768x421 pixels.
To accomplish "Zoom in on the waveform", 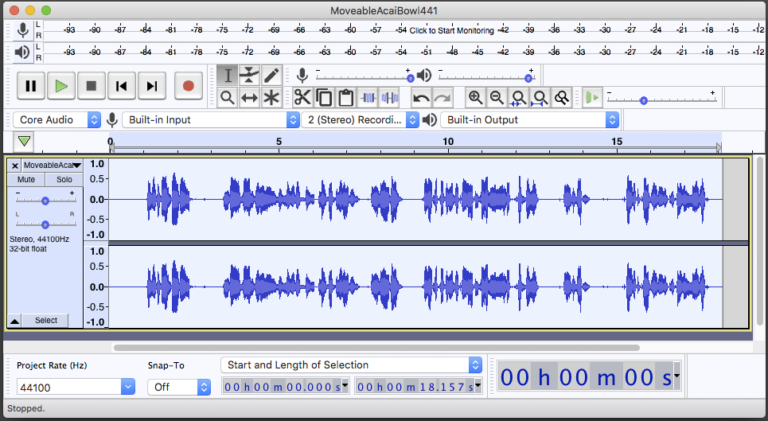I will (475, 97).
